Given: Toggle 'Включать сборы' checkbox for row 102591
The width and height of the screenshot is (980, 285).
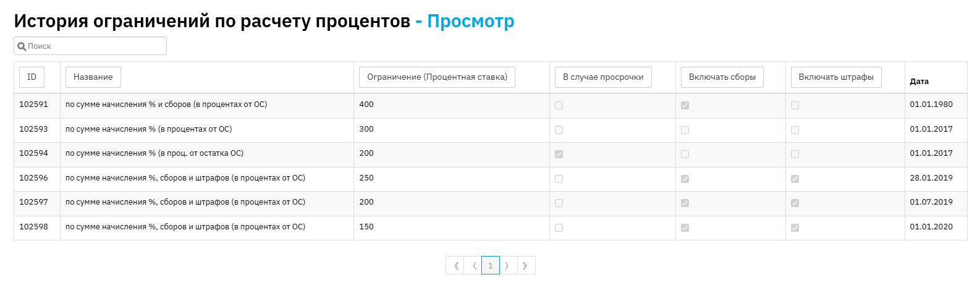Looking at the screenshot, I should click(x=685, y=105).
